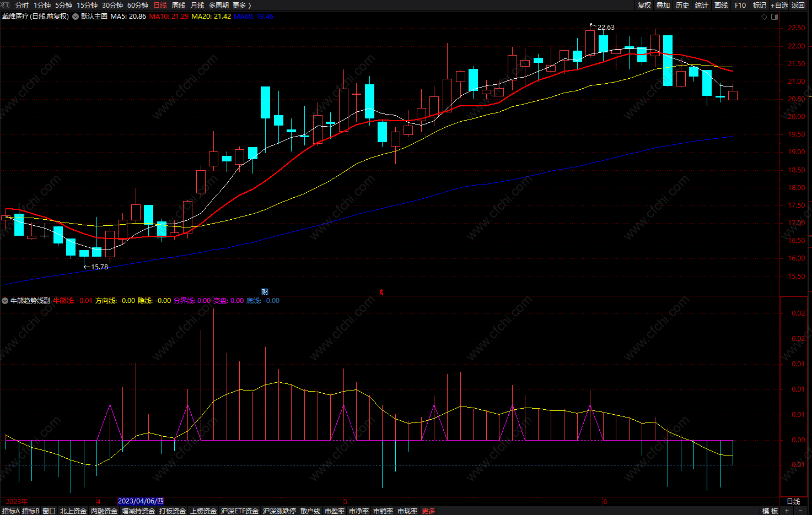This screenshot has height=515, width=812.
Task: Click the 标记 mark button
Action: (x=760, y=5)
